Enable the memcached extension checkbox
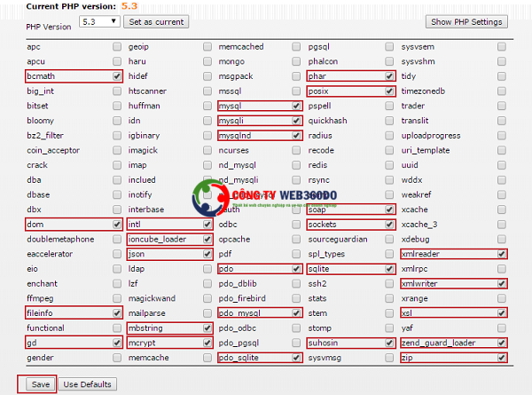Screen dimensions: 532x395 pos(296,46)
